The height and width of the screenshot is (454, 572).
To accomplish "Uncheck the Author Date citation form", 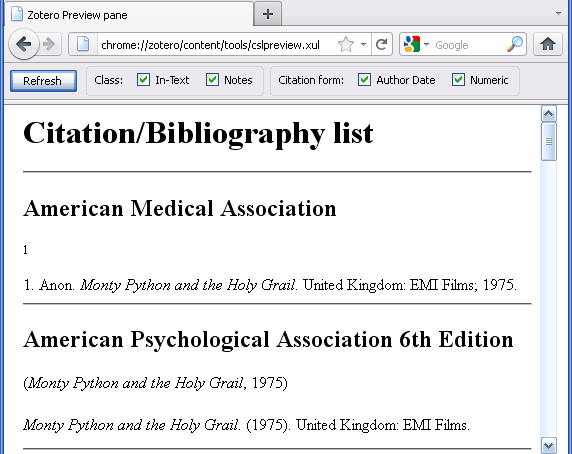I will point(364,80).
